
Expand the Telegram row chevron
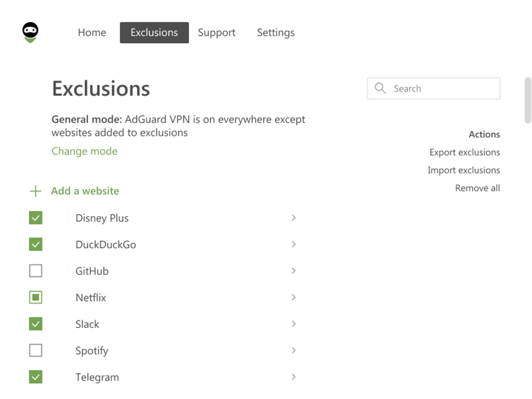click(294, 377)
